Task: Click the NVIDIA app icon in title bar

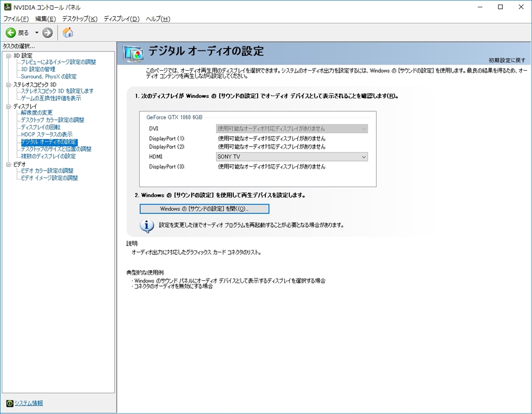Action: 7,7
